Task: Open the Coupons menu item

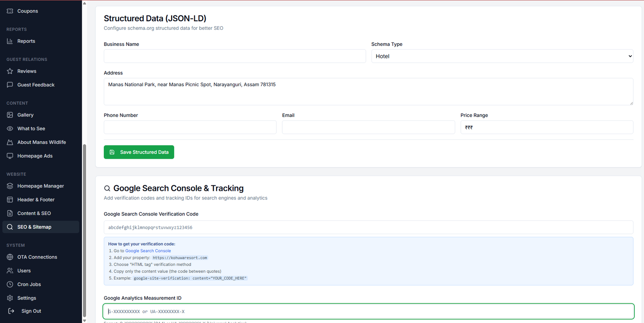Action: [41, 11]
